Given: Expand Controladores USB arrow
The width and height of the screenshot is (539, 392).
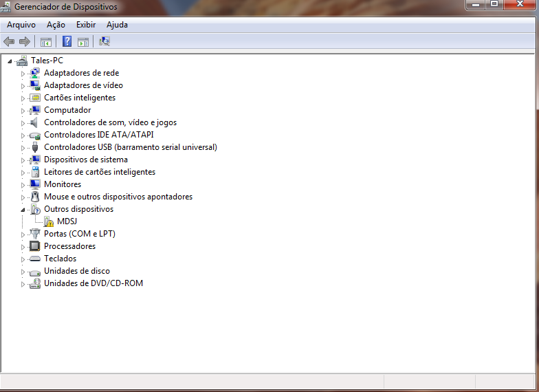Looking at the screenshot, I should [x=23, y=148].
